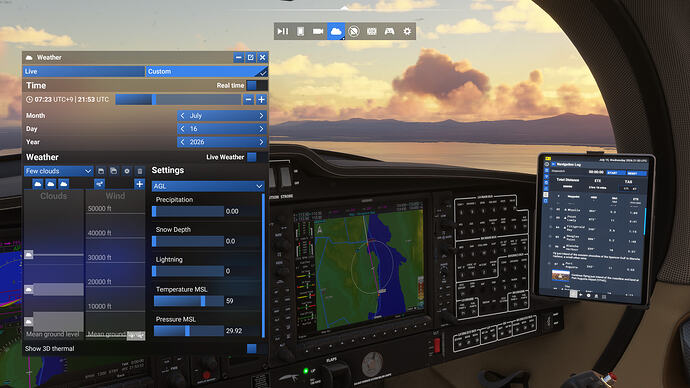Screen dimensions: 690x388
Task: Open the Few clouds preset dropdown
Action: pos(58,171)
